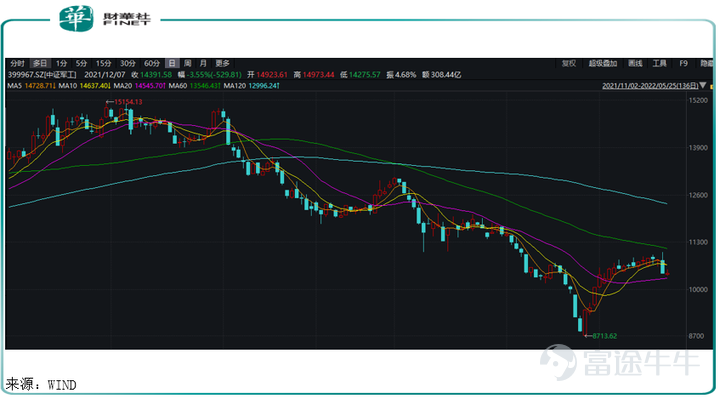720x399 pixels.
Task: Click the date range dropdown arrow
Action: click(x=703, y=86)
